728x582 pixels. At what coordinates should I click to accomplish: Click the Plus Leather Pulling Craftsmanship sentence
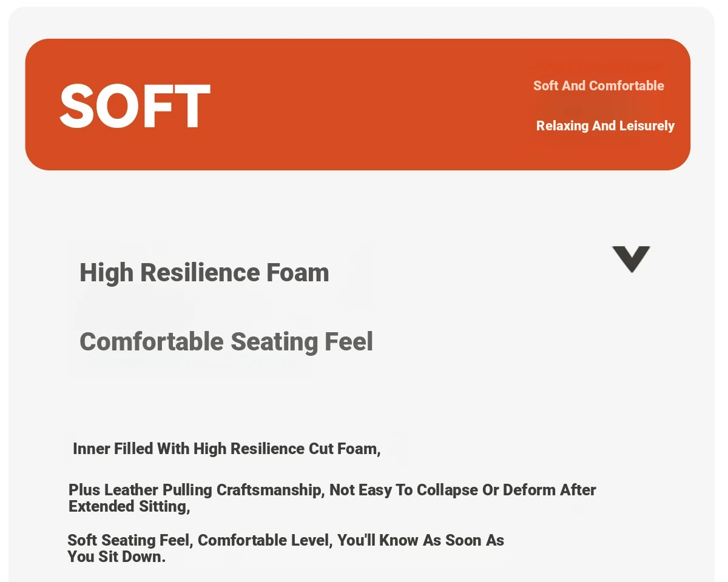click(332, 490)
